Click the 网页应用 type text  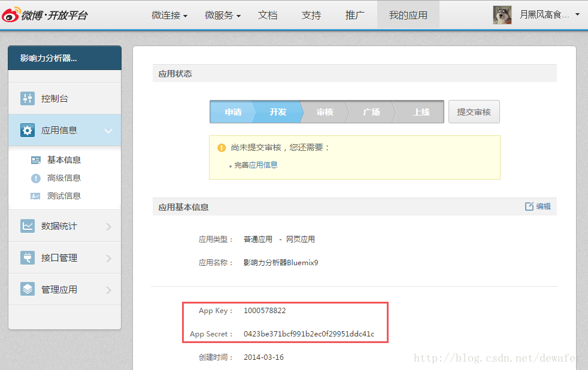pos(301,239)
